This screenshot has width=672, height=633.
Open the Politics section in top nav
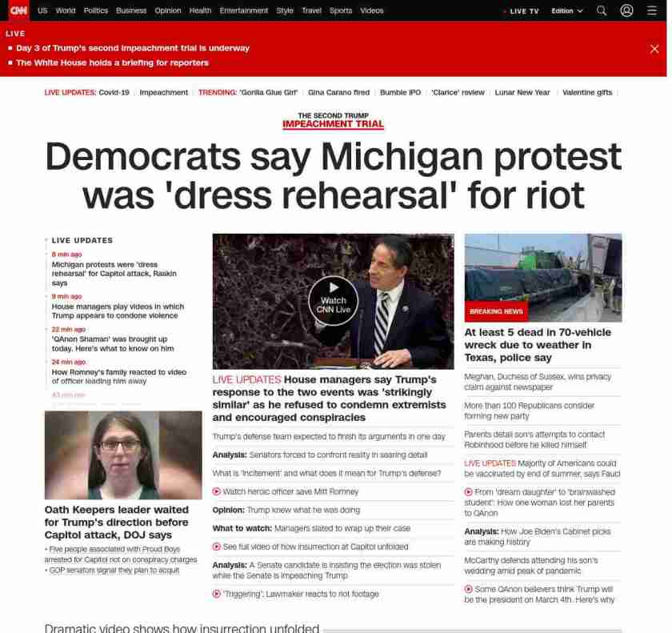click(x=96, y=10)
